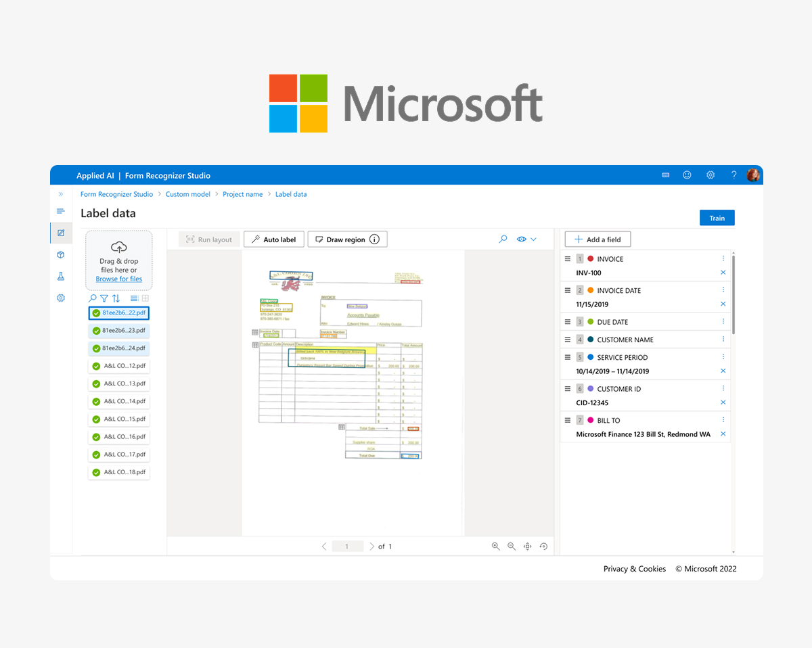The image size is (812, 648).
Task: Open the Test flask icon in sidebar
Action: [60, 277]
